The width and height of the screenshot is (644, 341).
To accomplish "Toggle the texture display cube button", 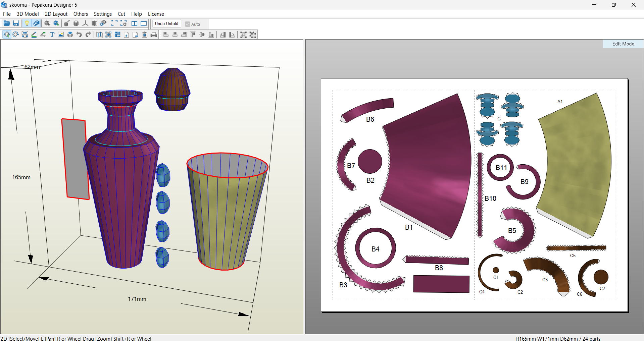I will [x=36, y=23].
